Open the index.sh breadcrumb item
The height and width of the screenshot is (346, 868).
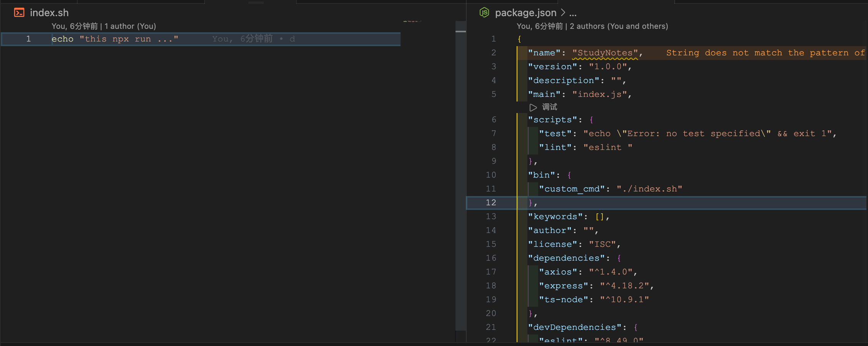[x=49, y=13]
